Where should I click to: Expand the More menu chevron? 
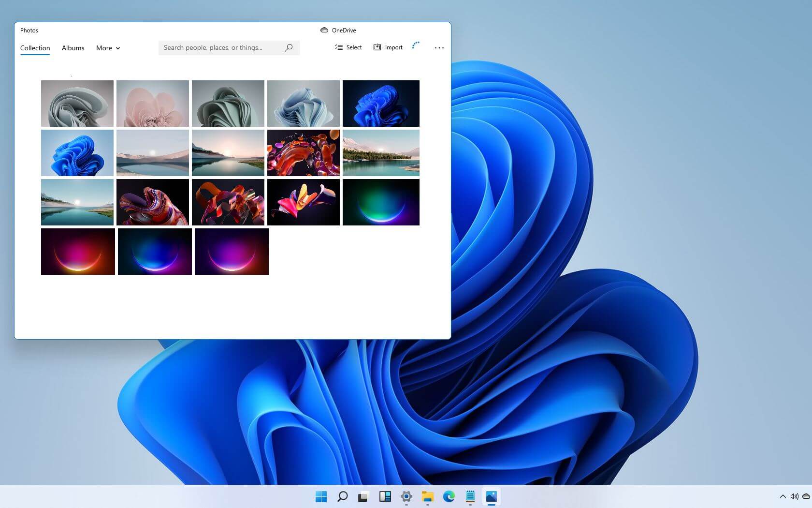coord(117,48)
